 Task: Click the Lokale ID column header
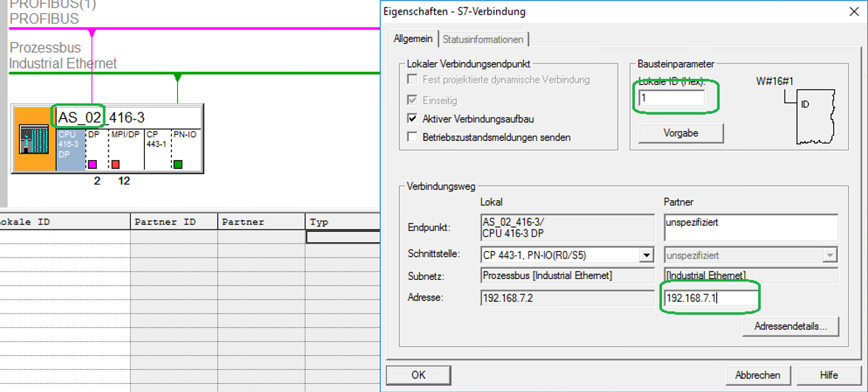65,222
